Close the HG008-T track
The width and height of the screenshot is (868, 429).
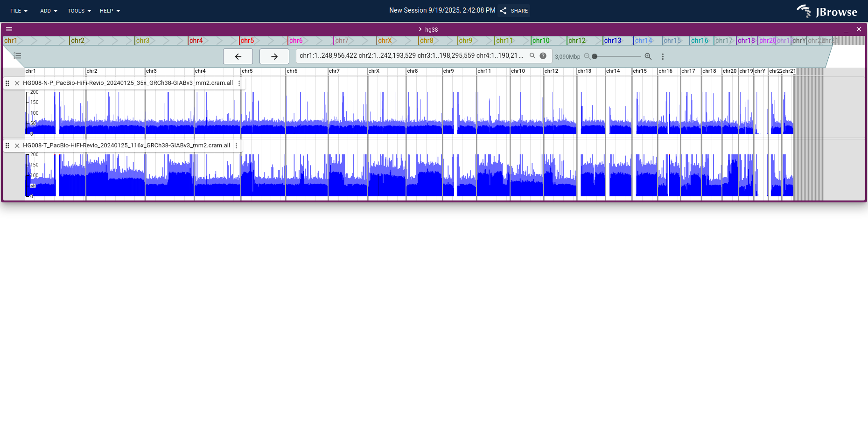(x=17, y=145)
